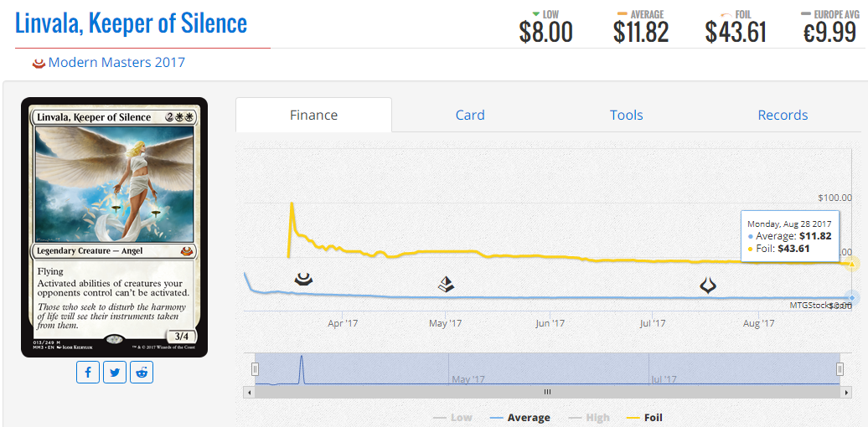Click the foil price spike peak on chart
The height and width of the screenshot is (427, 868).
tap(292, 203)
